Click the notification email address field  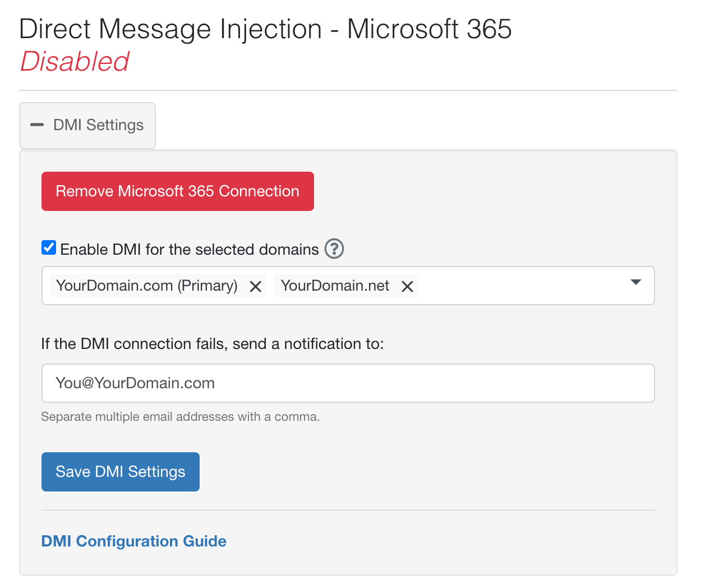pos(348,383)
